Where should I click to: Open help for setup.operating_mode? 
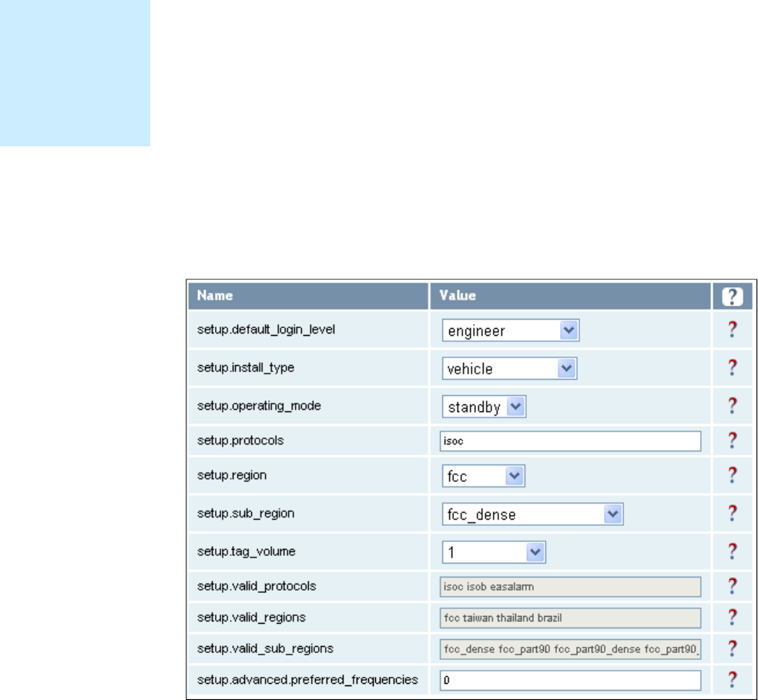[x=733, y=406]
